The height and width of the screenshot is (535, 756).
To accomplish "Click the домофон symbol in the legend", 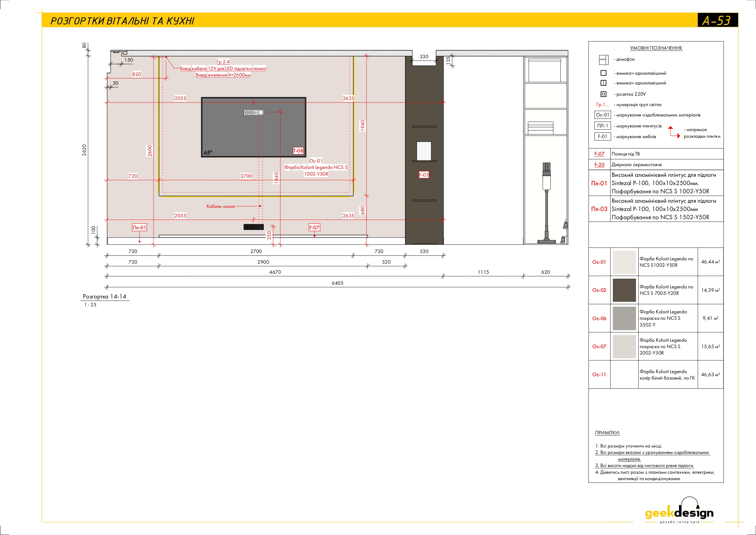I will click(603, 60).
